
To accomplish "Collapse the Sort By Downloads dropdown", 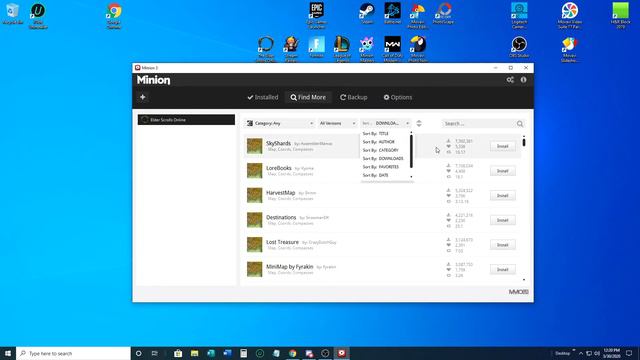I will (385, 123).
